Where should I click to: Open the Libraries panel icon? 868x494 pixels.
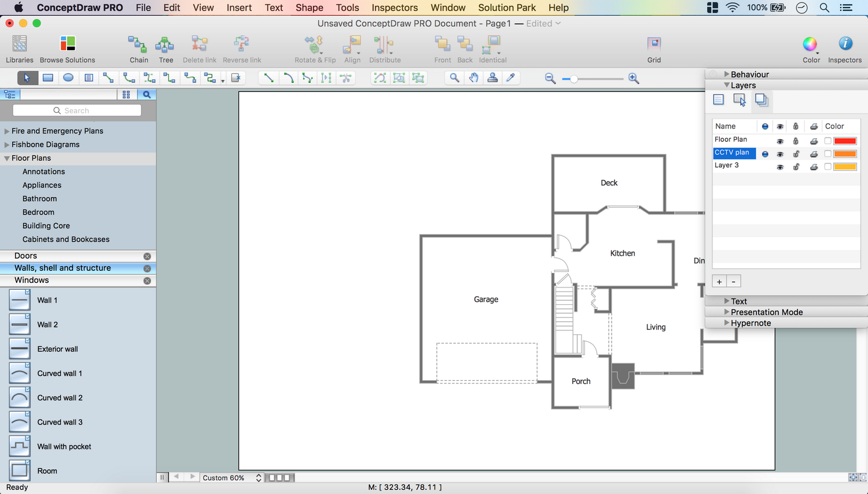pos(20,44)
